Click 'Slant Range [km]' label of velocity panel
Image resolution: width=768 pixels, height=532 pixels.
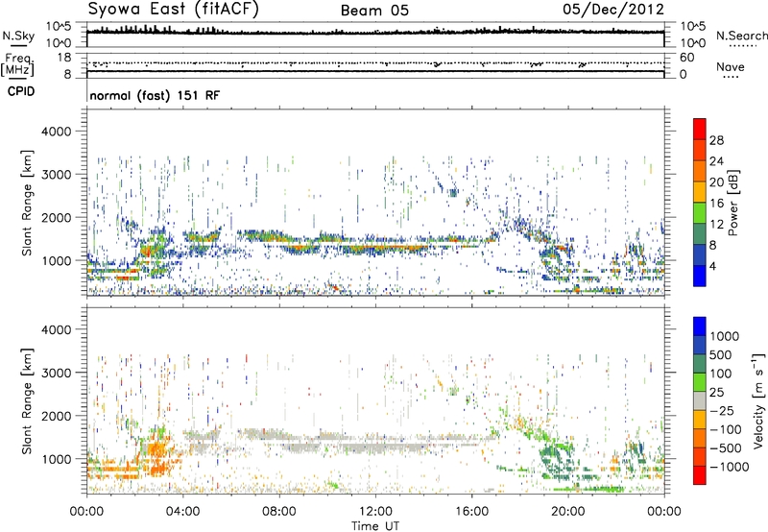(27, 401)
